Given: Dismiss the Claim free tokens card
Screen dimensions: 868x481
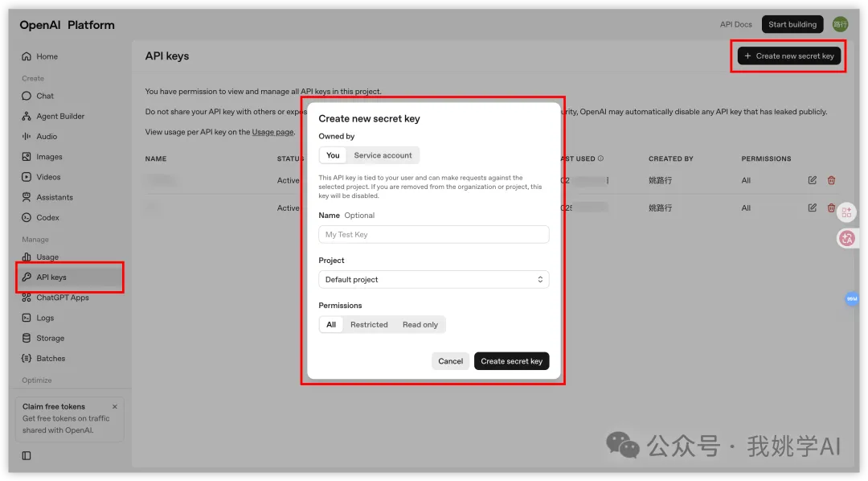Looking at the screenshot, I should (x=115, y=407).
